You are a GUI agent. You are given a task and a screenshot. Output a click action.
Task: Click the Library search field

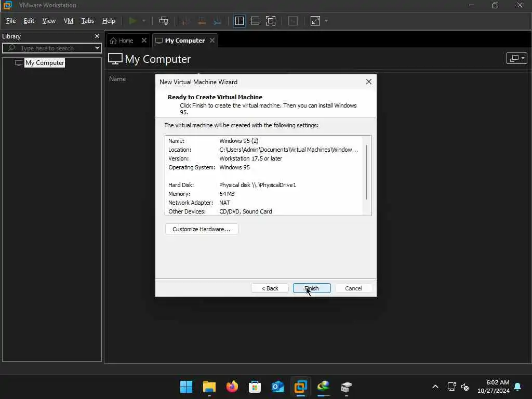pyautogui.click(x=51, y=48)
